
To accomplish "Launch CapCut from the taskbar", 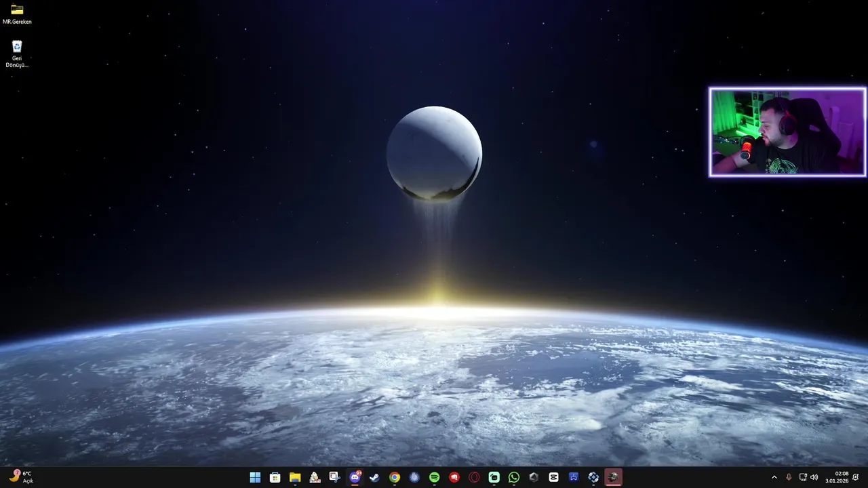I will tap(553, 477).
